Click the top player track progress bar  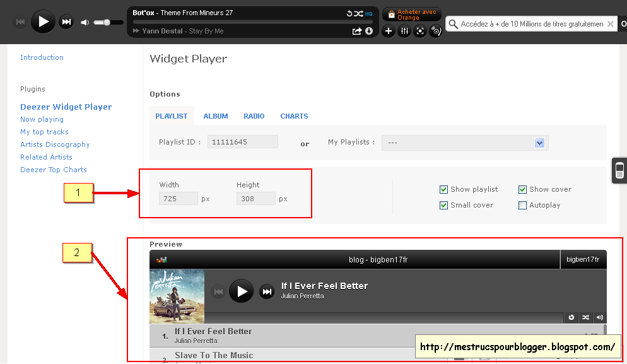tap(253, 22)
